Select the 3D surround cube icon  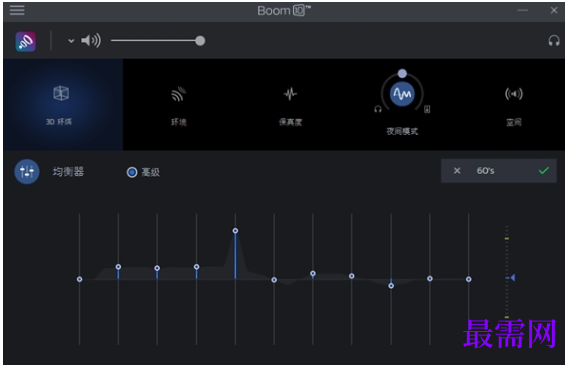pos(61,93)
